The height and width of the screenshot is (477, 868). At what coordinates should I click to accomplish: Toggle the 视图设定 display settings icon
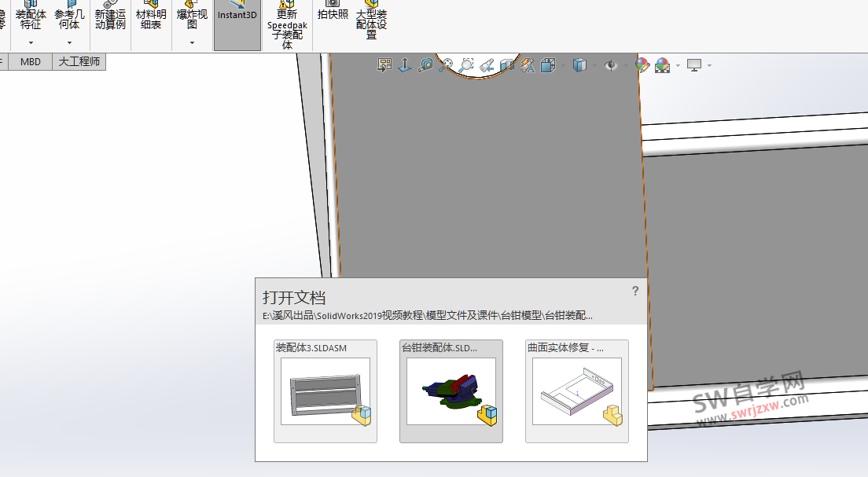point(695,64)
